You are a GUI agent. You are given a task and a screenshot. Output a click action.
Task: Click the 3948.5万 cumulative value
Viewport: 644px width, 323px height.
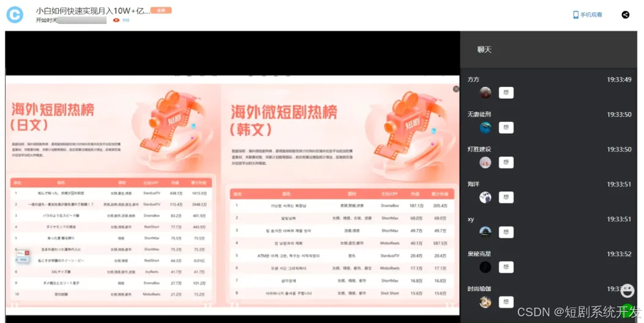(199, 204)
